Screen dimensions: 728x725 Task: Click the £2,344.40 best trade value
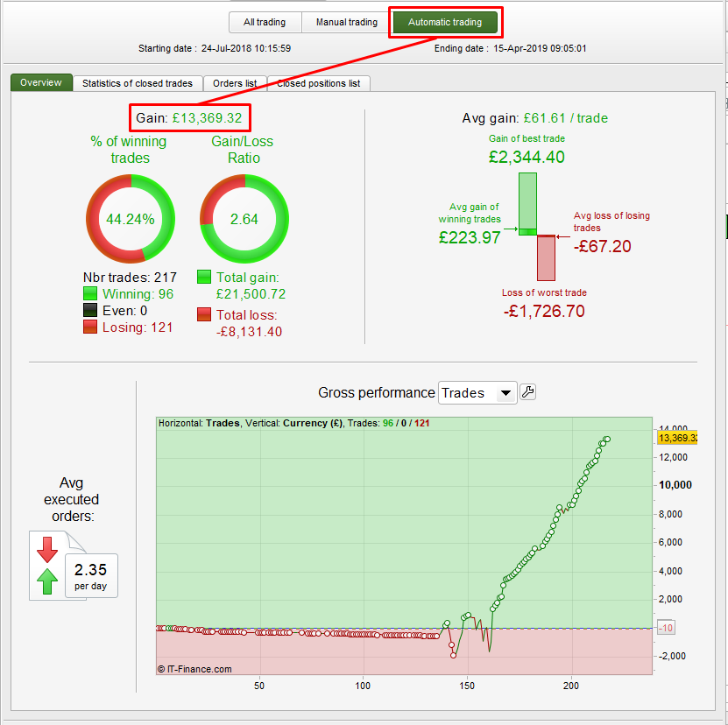pyautogui.click(x=527, y=157)
